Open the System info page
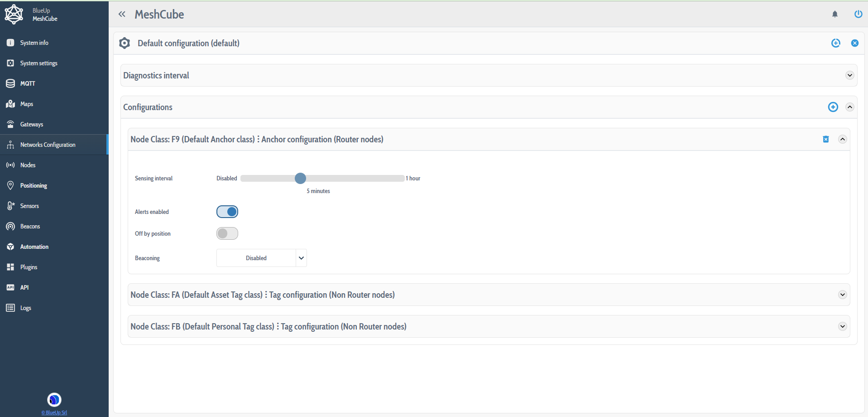Screen dimensions: 868x417 point(34,43)
